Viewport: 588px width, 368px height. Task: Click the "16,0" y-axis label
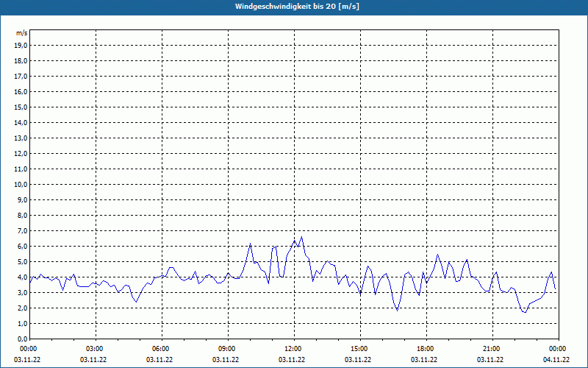(21, 91)
